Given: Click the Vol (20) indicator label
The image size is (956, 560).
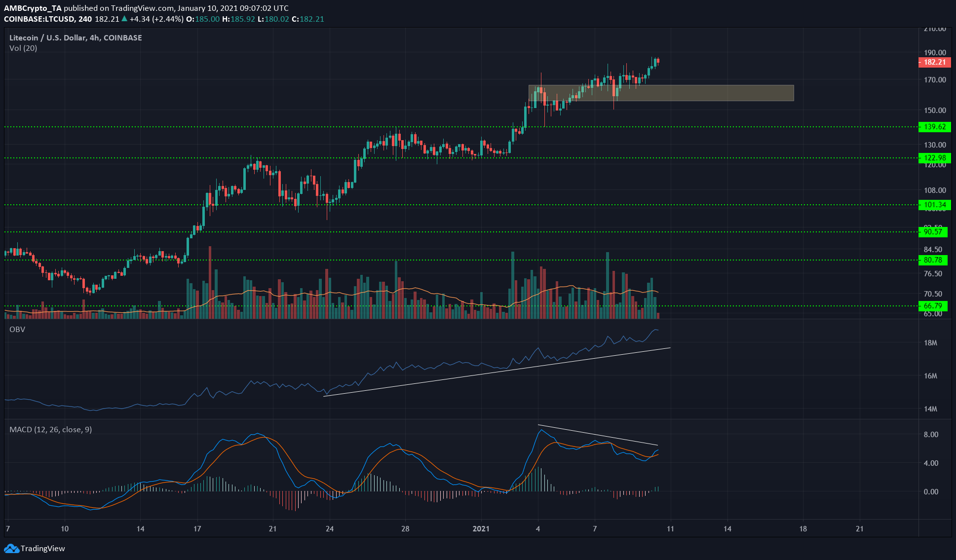Looking at the screenshot, I should pos(23,48).
